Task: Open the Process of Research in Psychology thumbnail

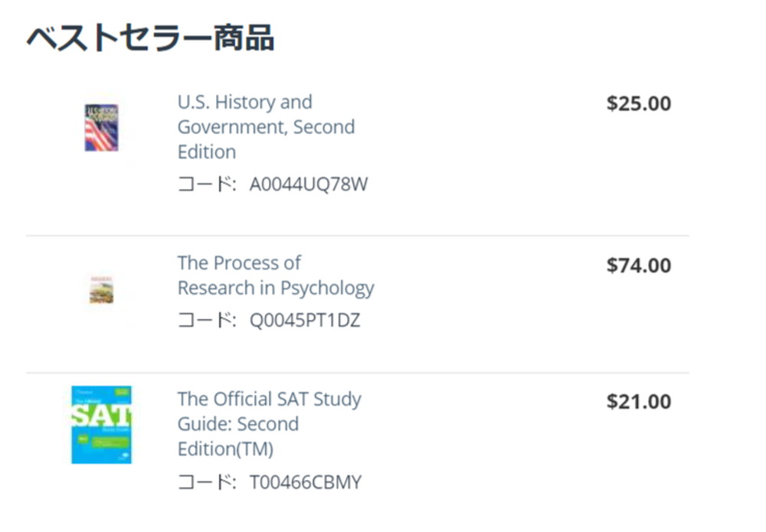Action: [x=102, y=290]
